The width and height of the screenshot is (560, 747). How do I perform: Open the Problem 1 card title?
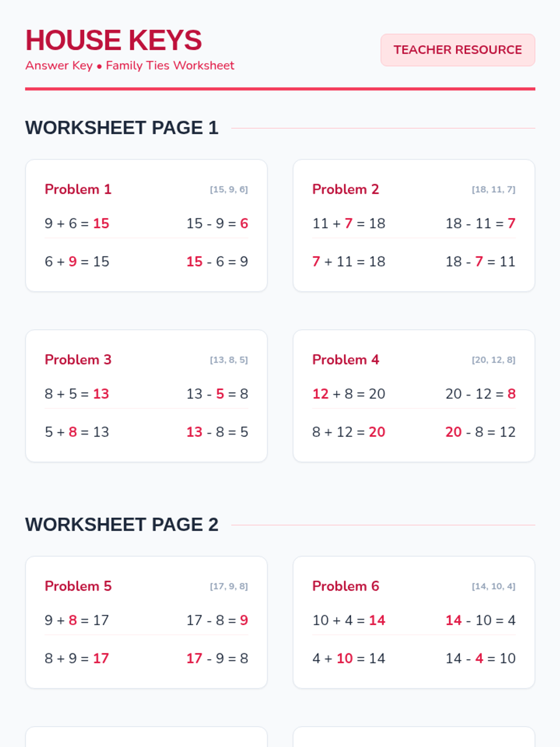[x=78, y=189]
